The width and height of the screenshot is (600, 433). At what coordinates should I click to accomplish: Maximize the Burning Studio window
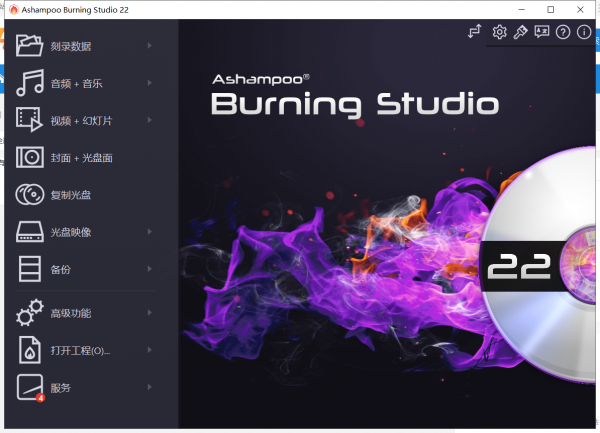tap(551, 10)
